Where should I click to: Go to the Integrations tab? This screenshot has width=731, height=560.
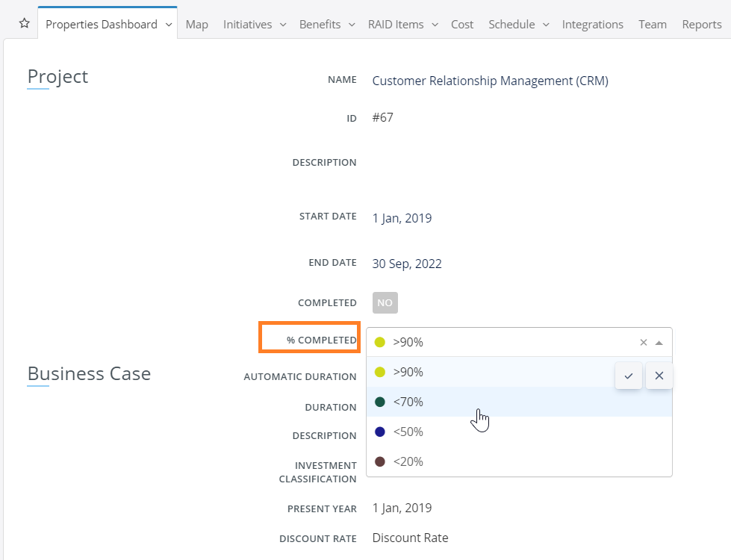coord(593,25)
